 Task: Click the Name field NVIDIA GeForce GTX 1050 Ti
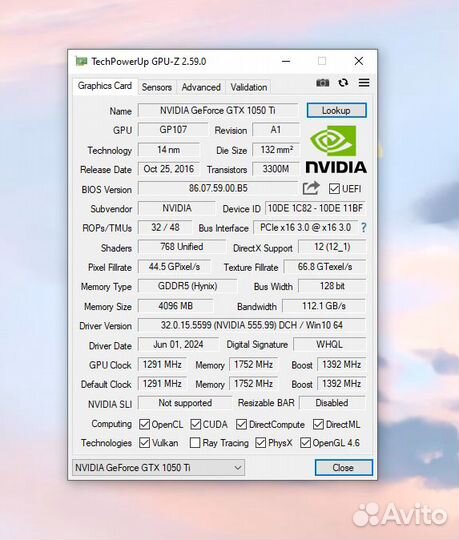click(218, 110)
